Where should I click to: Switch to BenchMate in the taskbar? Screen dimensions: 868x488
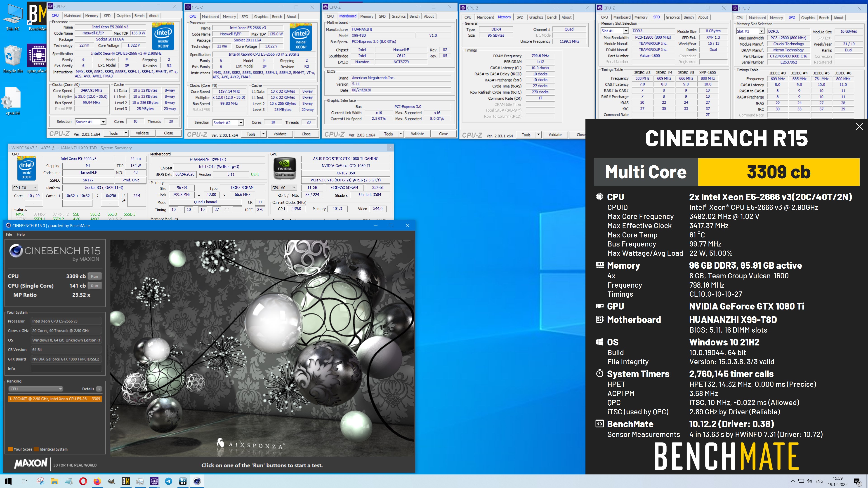point(126,481)
